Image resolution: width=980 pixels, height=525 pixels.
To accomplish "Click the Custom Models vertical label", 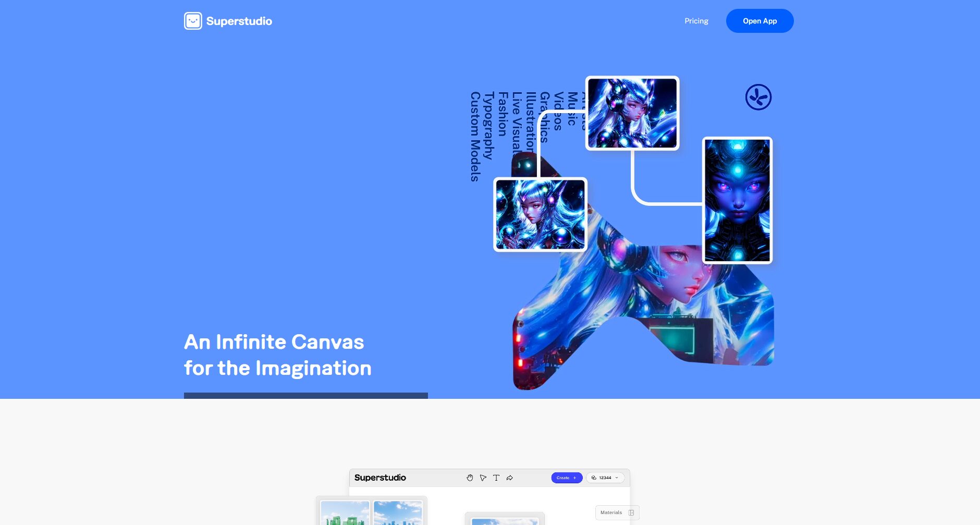I will [x=475, y=137].
